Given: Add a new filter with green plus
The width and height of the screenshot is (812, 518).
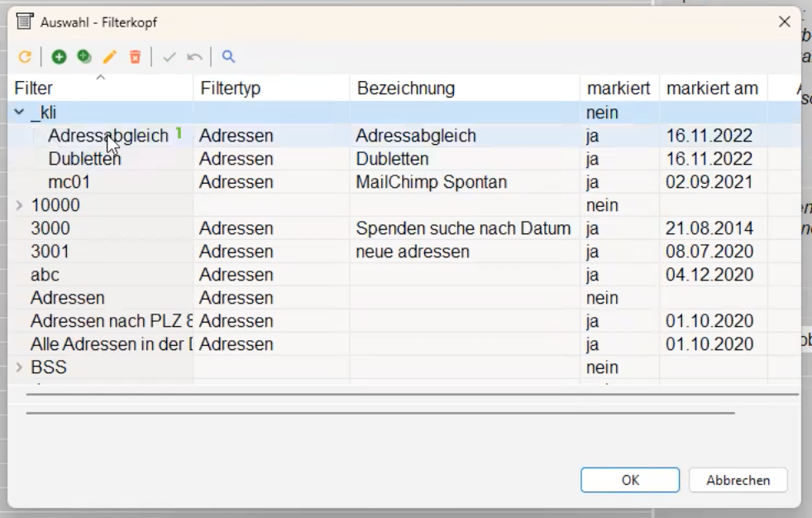Looking at the screenshot, I should point(59,57).
